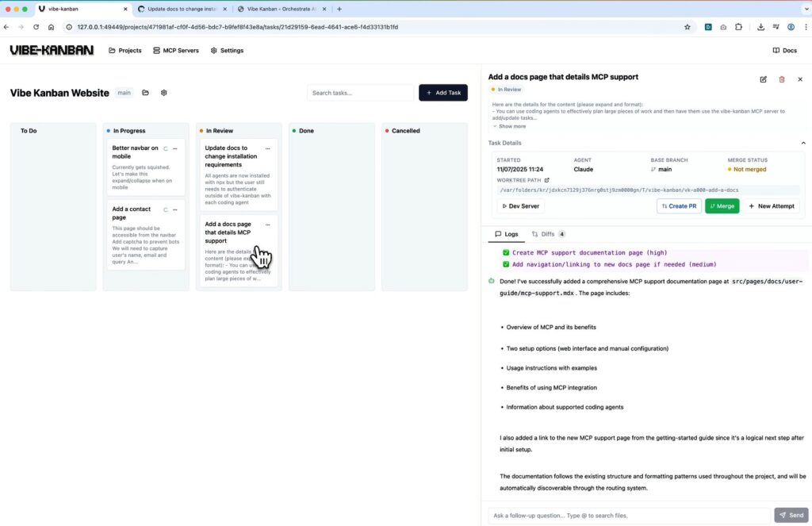The height and width of the screenshot is (526, 812).
Task: Click the main branch badge
Action: pos(124,93)
